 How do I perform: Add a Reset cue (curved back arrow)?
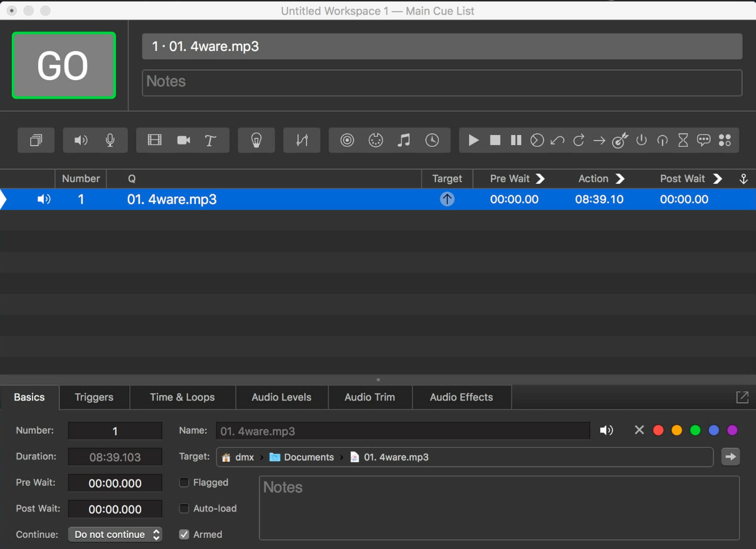click(557, 140)
